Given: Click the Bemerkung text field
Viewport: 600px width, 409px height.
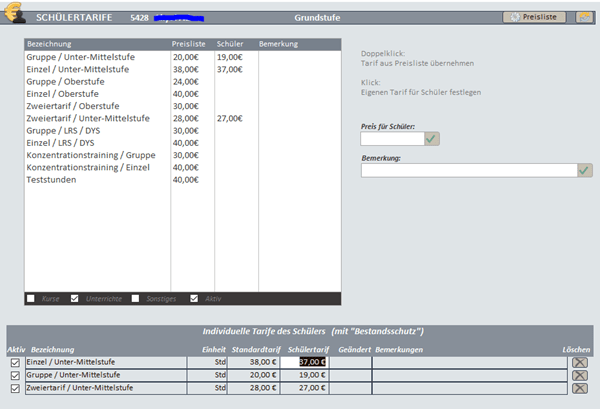Looking at the screenshot, I should (x=468, y=171).
